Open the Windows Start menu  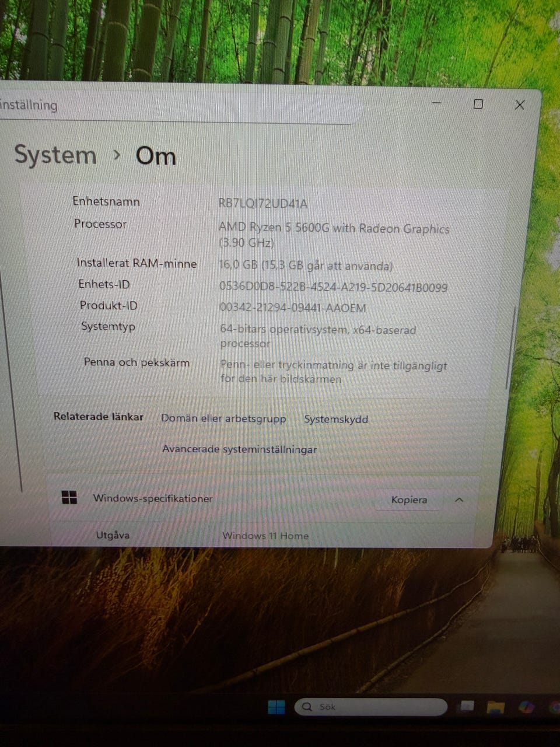coord(276,707)
